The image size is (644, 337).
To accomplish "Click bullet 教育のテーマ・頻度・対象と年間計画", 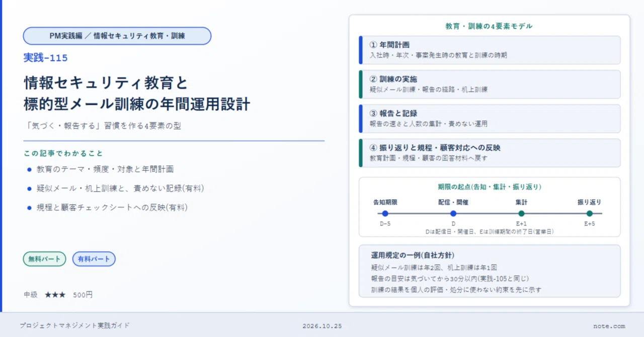I will click(x=105, y=170).
